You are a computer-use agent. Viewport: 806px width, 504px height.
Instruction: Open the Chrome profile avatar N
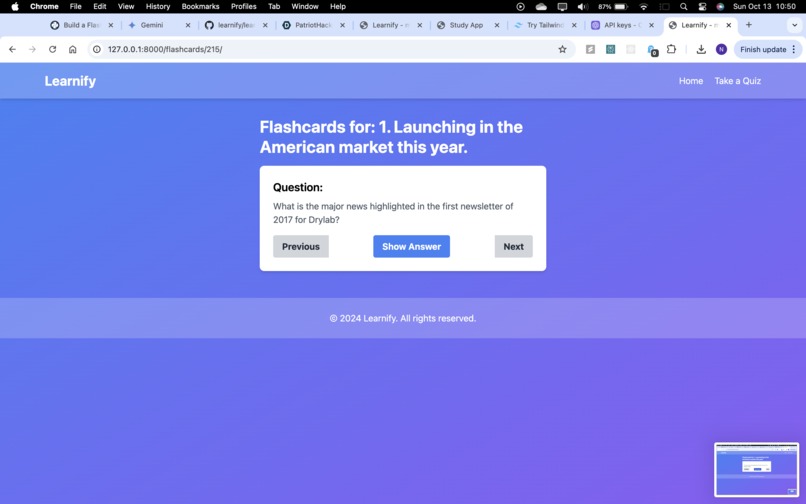(x=721, y=49)
